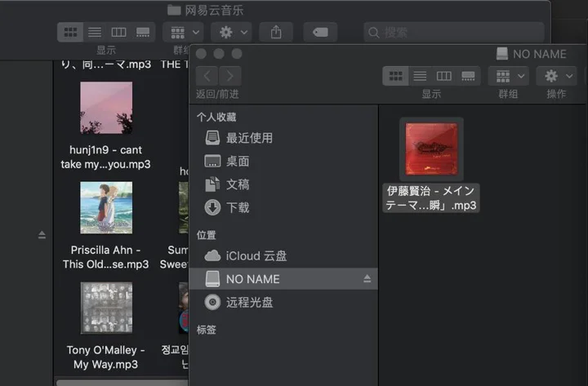588x386 pixels.
Task: Click hunj1n9 - cant take my...you.mp3 name
Action: tap(105, 157)
